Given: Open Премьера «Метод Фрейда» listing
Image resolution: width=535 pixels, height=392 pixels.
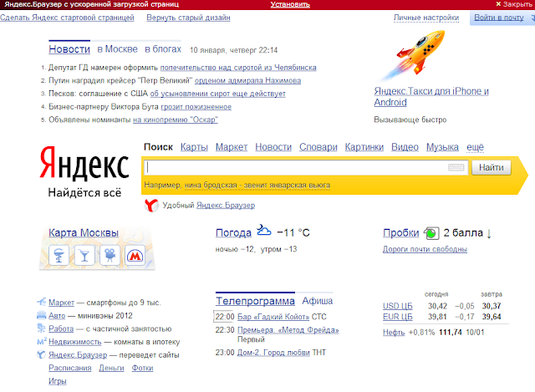Looking at the screenshot, I should point(288,330).
